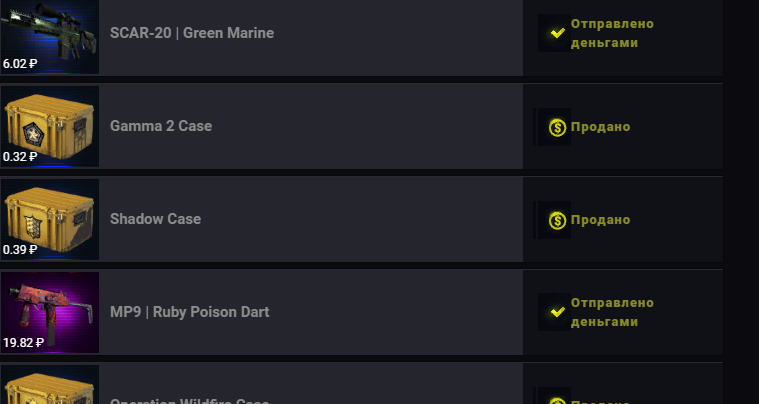The height and width of the screenshot is (404, 759).
Task: Click Продано status for Shadow Case
Action: (600, 220)
